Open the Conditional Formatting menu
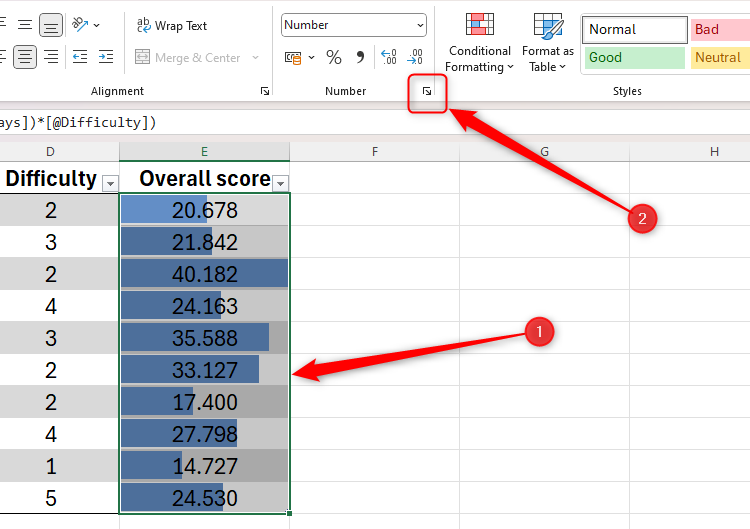 pyautogui.click(x=479, y=44)
